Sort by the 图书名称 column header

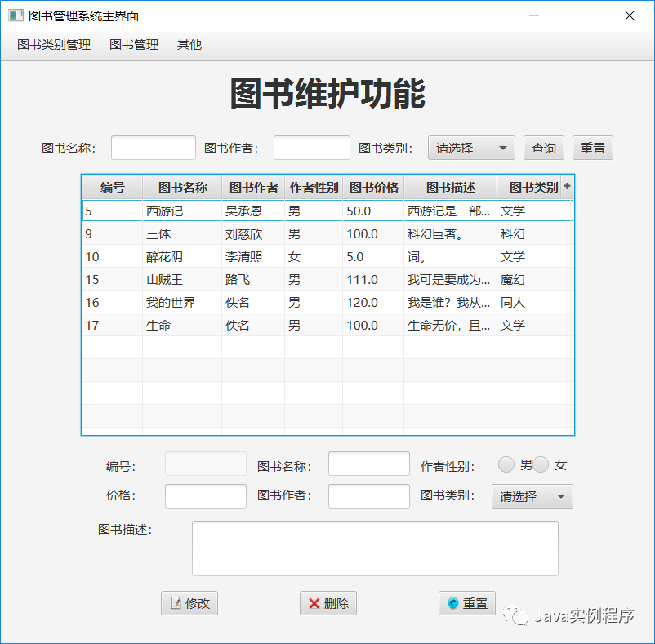coord(182,187)
